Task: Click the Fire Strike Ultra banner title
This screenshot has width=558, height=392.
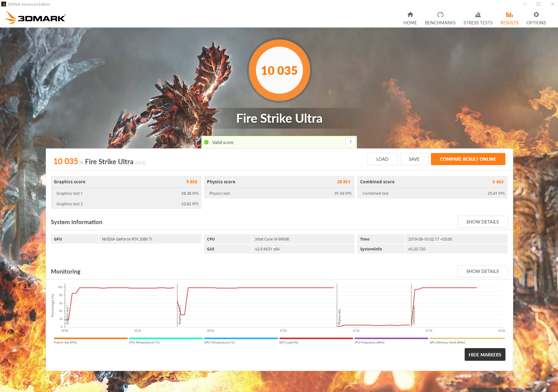Action: click(x=279, y=118)
